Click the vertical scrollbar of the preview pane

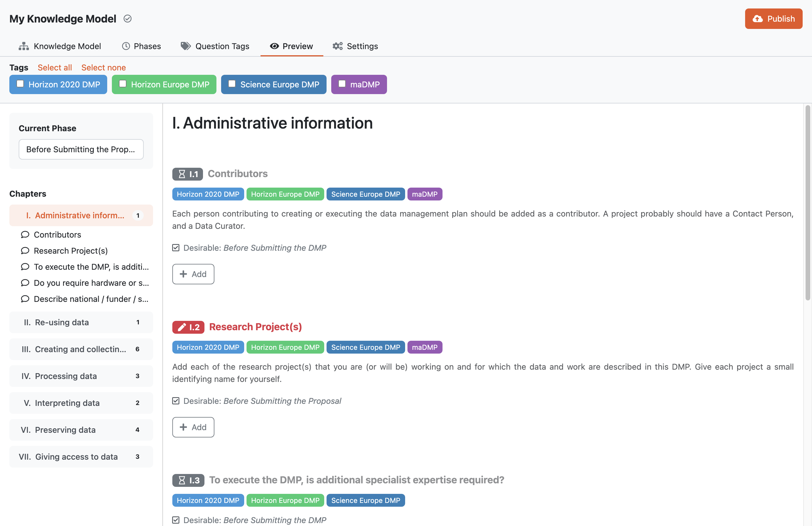pyautogui.click(x=808, y=203)
